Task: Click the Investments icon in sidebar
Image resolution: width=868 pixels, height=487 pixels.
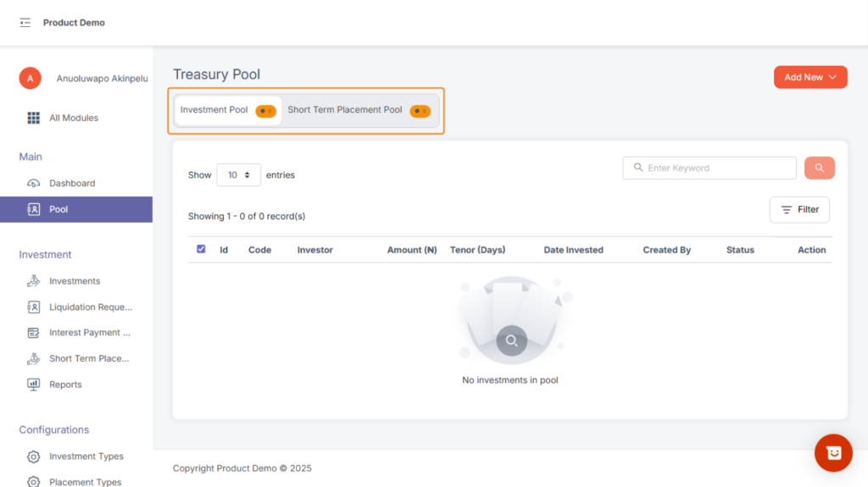Action: (x=34, y=281)
